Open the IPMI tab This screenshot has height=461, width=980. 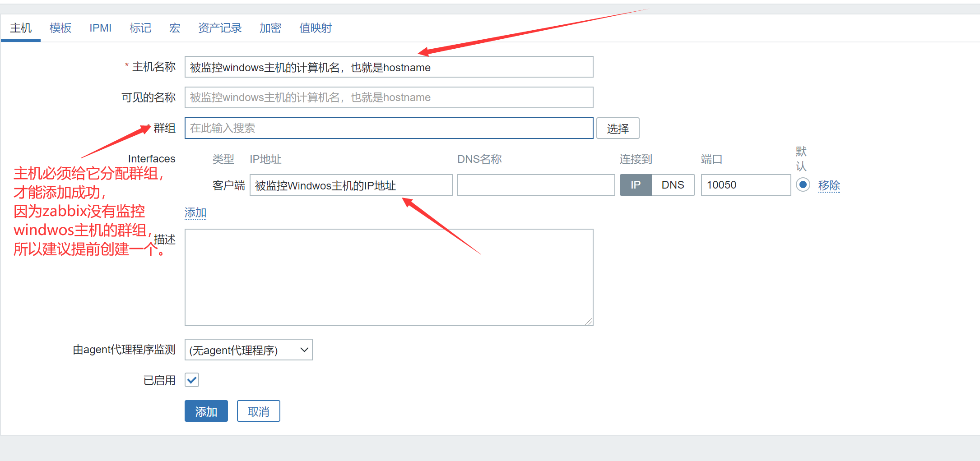100,28
